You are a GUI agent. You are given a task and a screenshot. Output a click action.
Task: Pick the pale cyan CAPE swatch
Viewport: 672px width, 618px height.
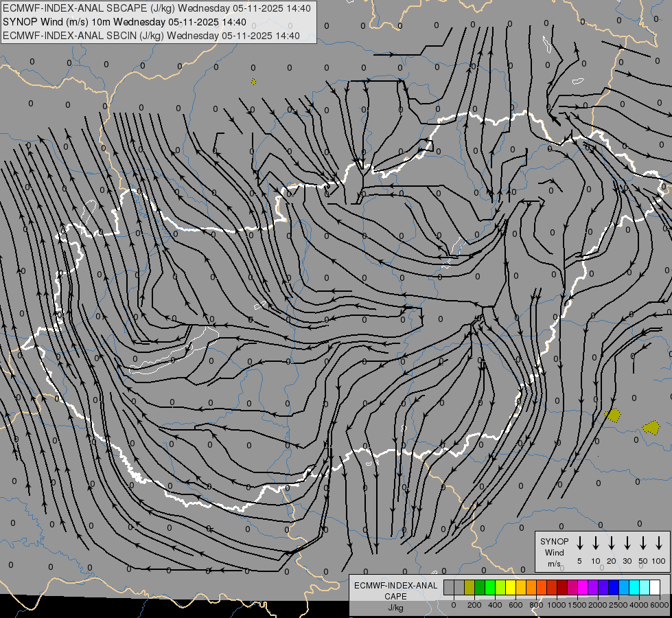(x=644, y=587)
